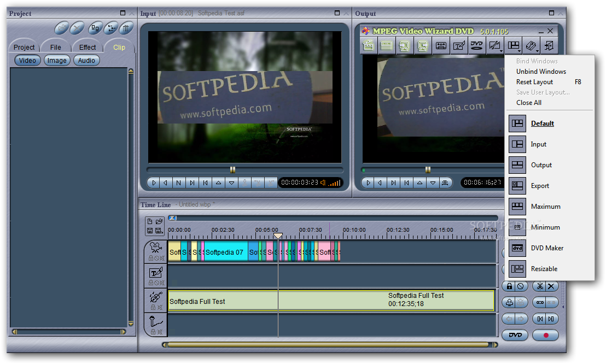Toggle lock on the microphone track
Image resolution: width=606 pixels, height=364 pixels.
153,332
